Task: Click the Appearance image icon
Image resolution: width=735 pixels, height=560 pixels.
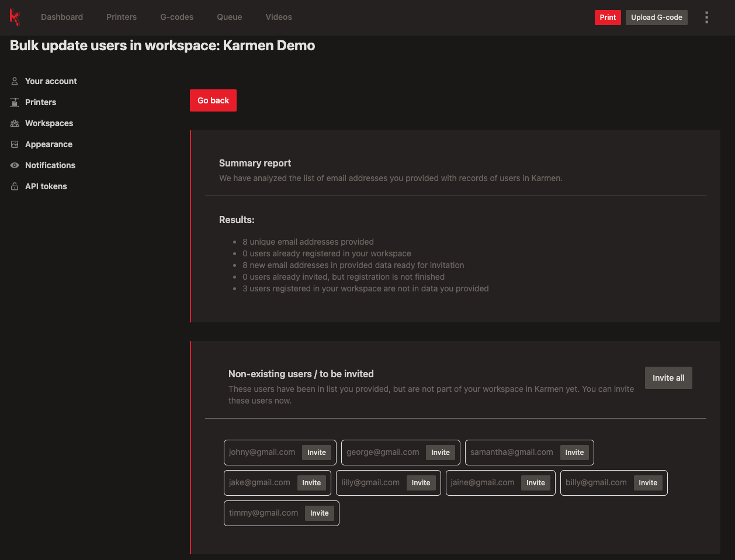Action: [15, 144]
